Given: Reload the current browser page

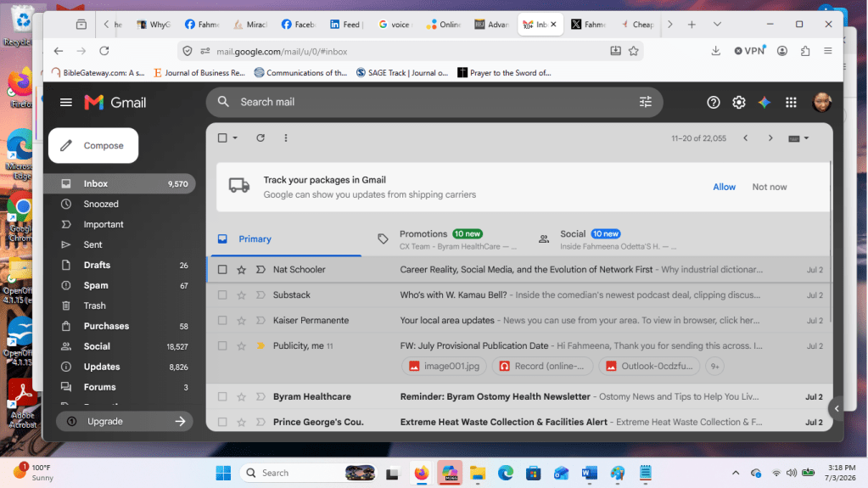Looking at the screenshot, I should pos(104,51).
